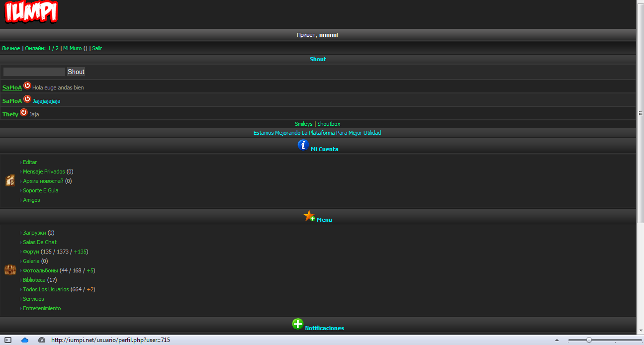The image size is (644, 345).
Task: Open the Editar link
Action: [x=30, y=162]
